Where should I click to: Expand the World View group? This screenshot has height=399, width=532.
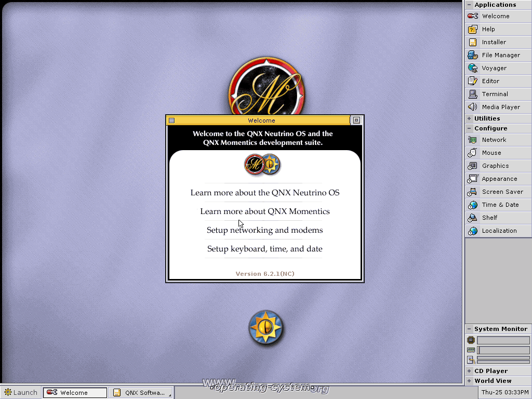point(469,381)
